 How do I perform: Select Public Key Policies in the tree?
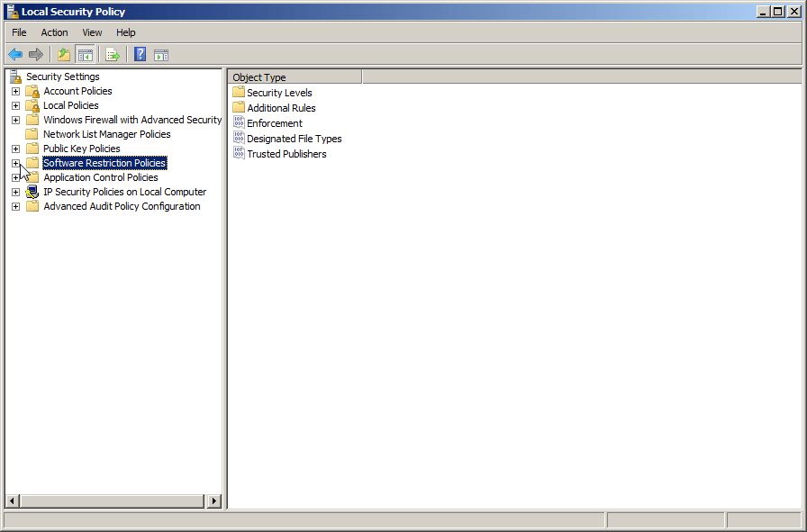coord(82,149)
